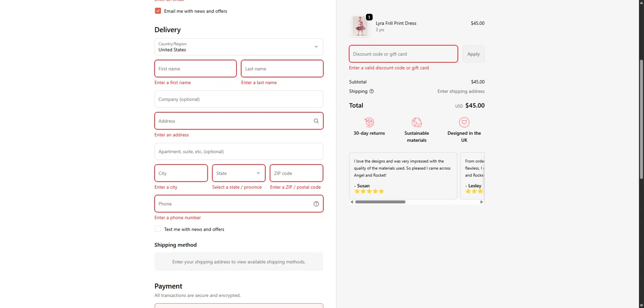Open the Country/Region dropdown
Image resolution: width=644 pixels, height=308 pixels.
pyautogui.click(x=239, y=47)
